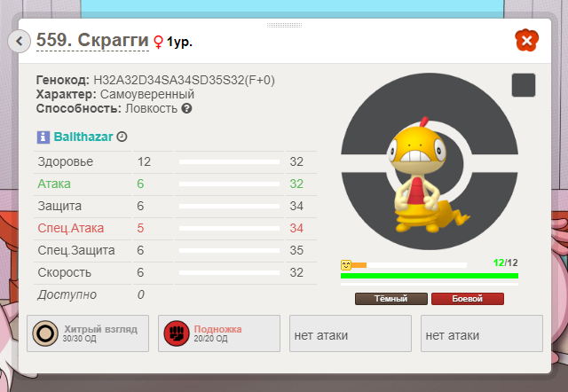Open the ability help question mark icon
Screen dimensions: 568x392
point(186,108)
